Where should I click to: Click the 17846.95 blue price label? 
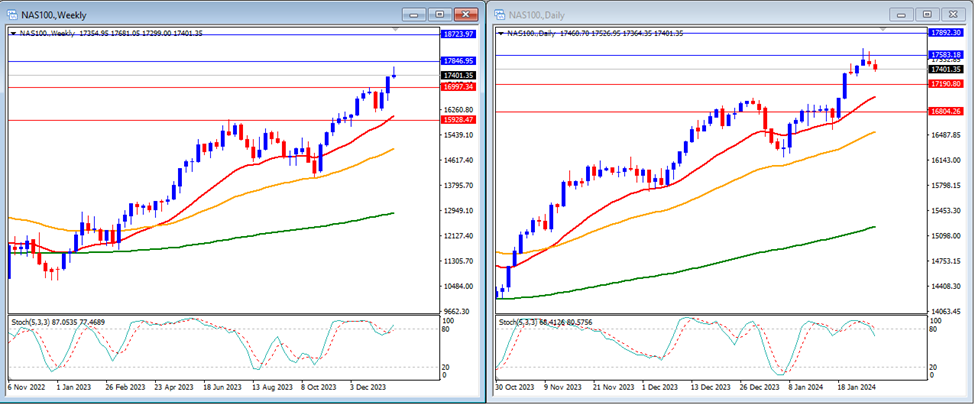pos(459,61)
